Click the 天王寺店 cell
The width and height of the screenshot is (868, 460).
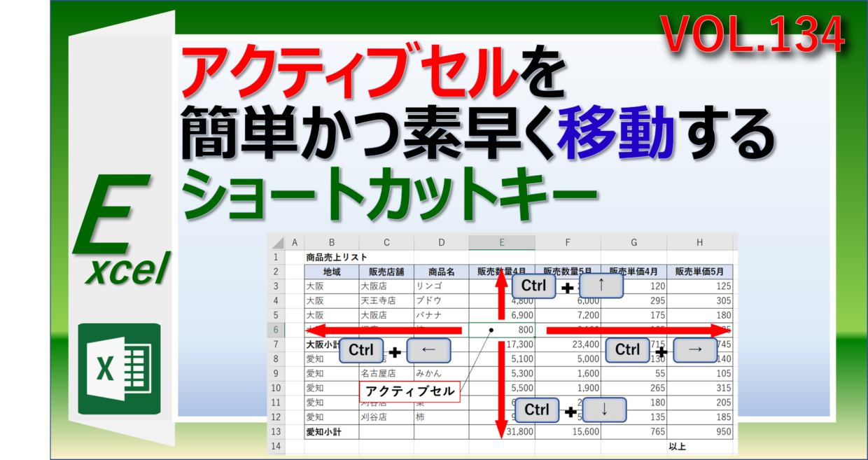[x=386, y=300]
